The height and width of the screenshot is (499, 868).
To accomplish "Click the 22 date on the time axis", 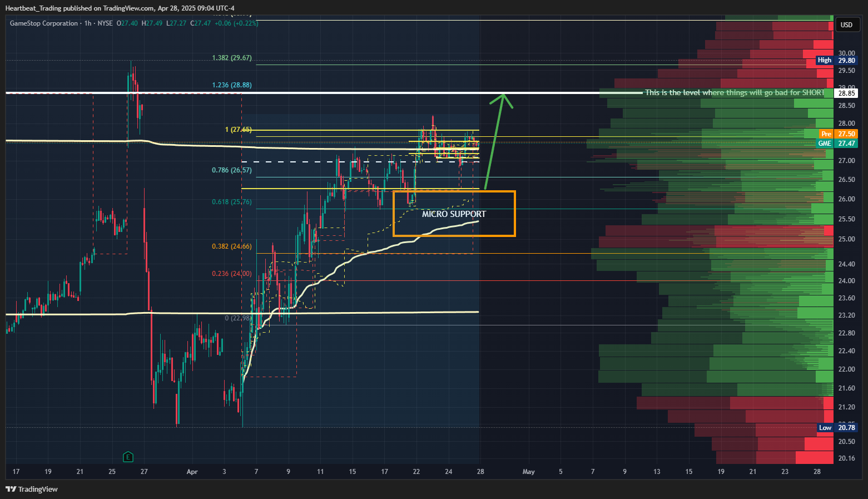I will click(416, 472).
